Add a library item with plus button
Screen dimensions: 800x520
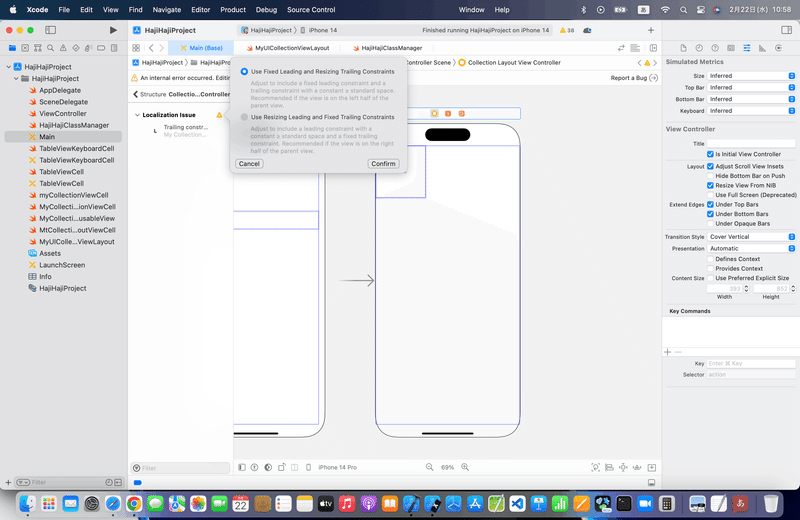click(x=651, y=30)
